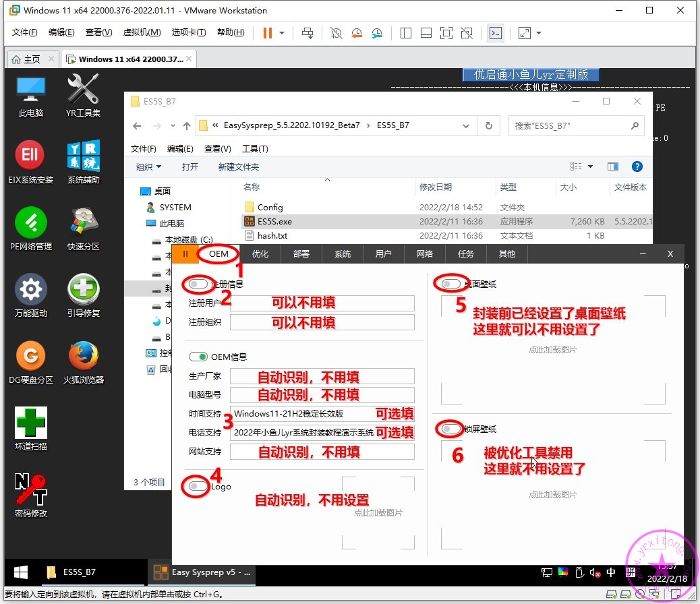Open VMware stretch view dropdown arrow
Image resolution: width=700 pixels, height=604 pixels.
pyautogui.click(x=539, y=33)
